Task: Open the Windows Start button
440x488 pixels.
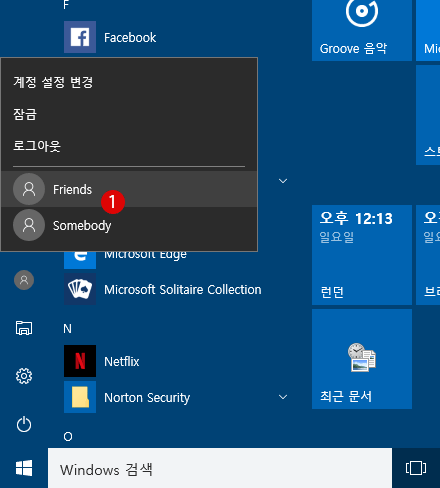Action: tap(24, 468)
